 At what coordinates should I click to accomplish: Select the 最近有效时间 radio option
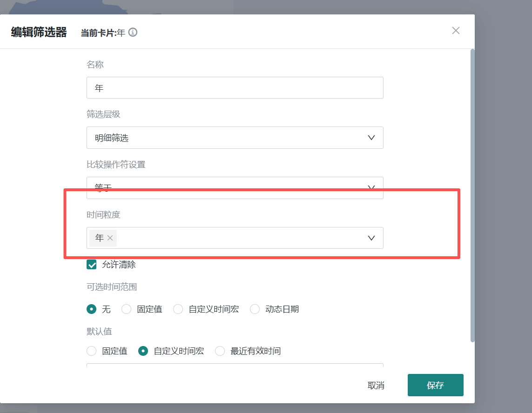pos(220,351)
